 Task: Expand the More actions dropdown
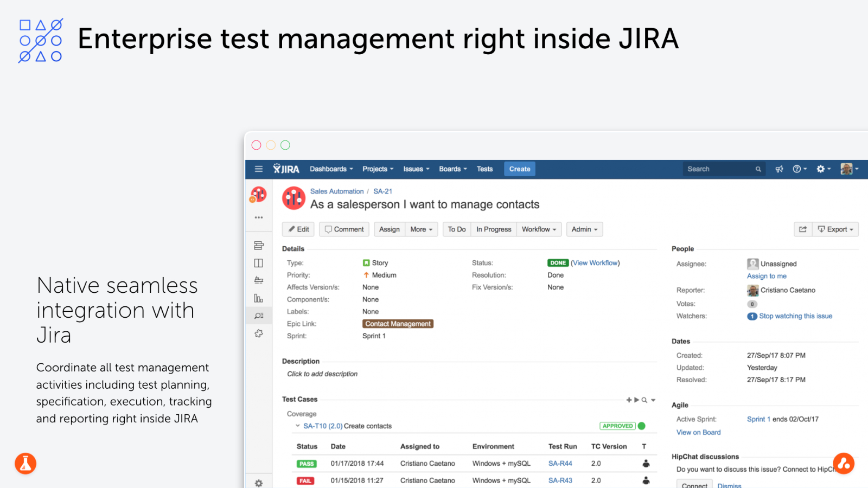(x=422, y=229)
